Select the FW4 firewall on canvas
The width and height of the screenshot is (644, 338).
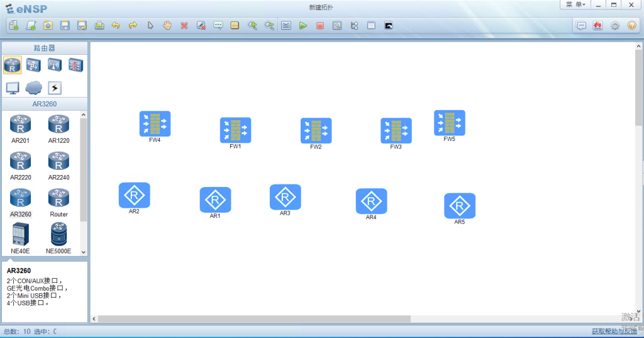point(155,124)
